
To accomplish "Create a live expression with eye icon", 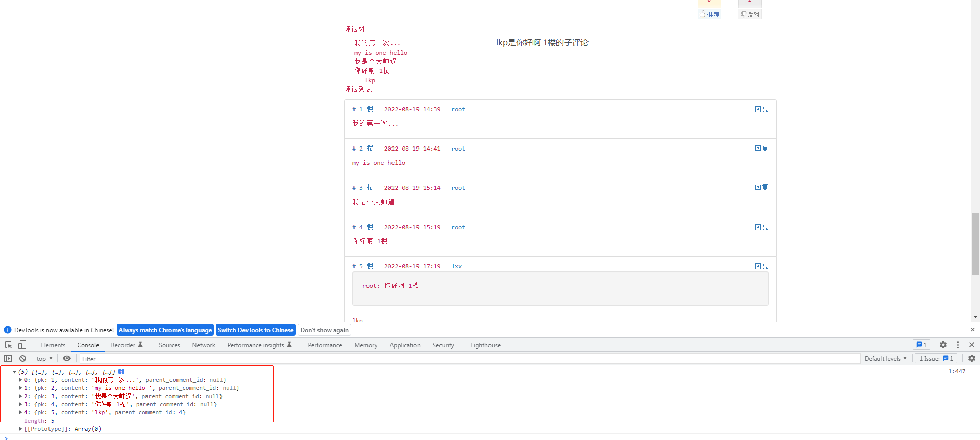I will [x=67, y=359].
